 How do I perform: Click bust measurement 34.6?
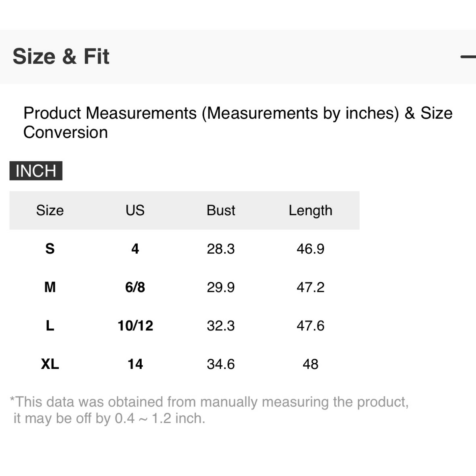(221, 364)
